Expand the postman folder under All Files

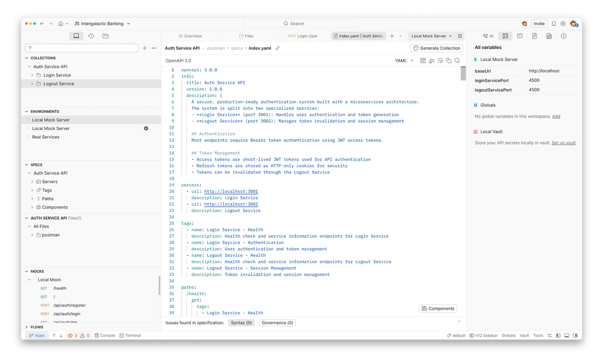pyautogui.click(x=32, y=235)
